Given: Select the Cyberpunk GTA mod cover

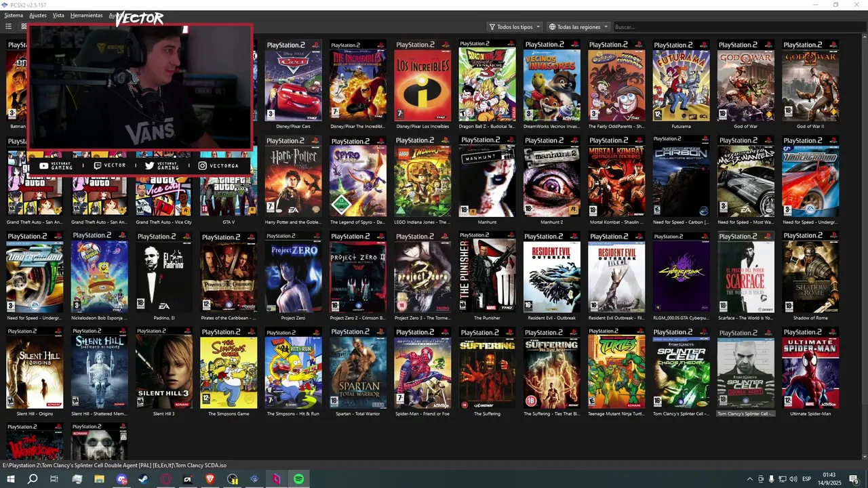Looking at the screenshot, I should coord(682,272).
